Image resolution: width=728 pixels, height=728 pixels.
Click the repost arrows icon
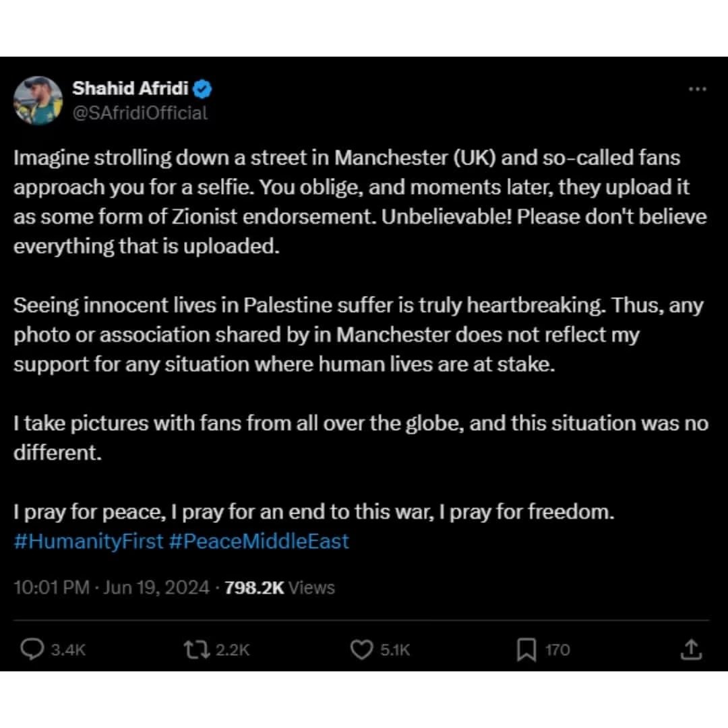pyautogui.click(x=196, y=649)
